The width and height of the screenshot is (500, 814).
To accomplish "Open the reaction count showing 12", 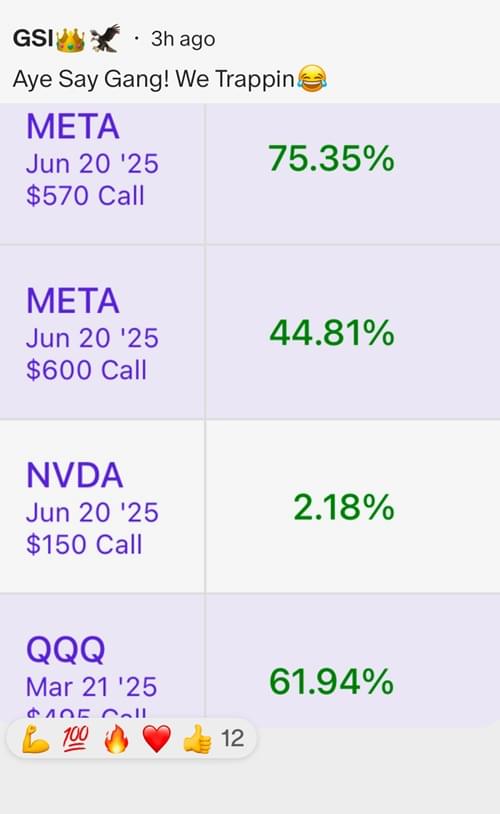I will 232,738.
